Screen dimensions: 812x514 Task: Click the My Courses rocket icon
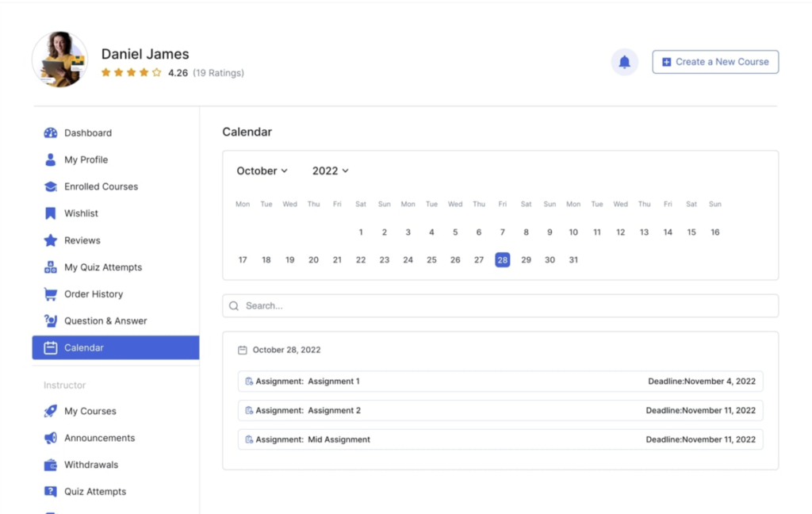pos(51,411)
